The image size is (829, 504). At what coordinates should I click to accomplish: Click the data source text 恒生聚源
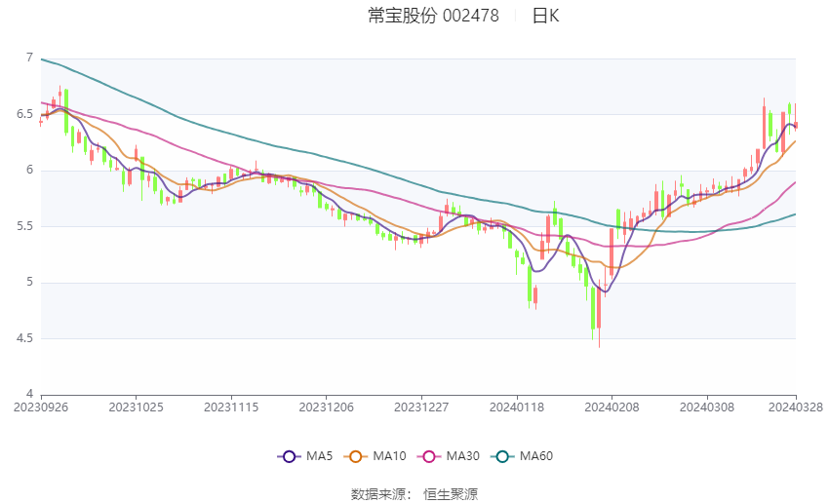click(451, 494)
